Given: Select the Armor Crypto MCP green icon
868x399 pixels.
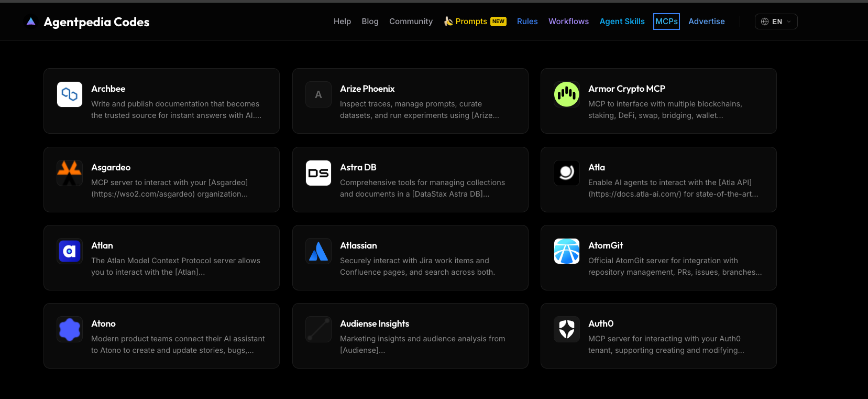Looking at the screenshot, I should (x=567, y=94).
